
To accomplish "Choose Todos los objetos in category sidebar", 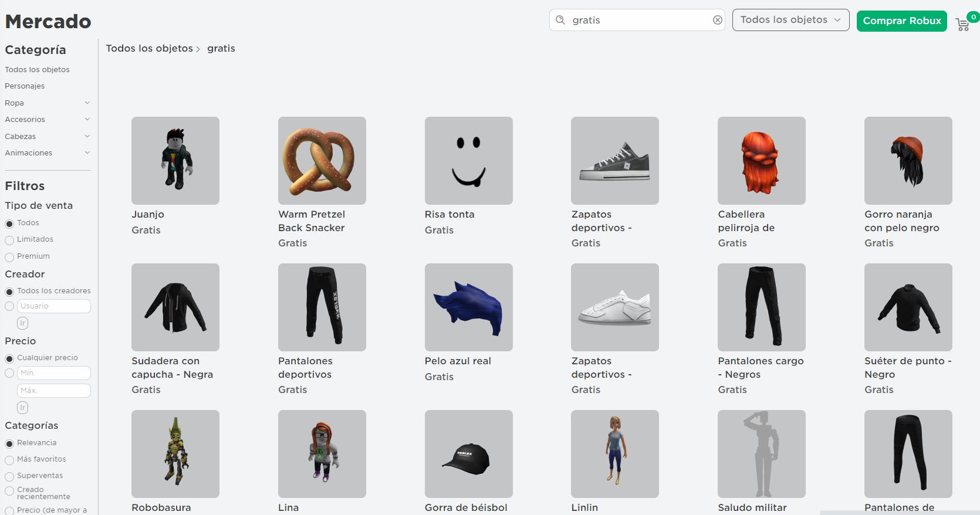I will point(37,69).
